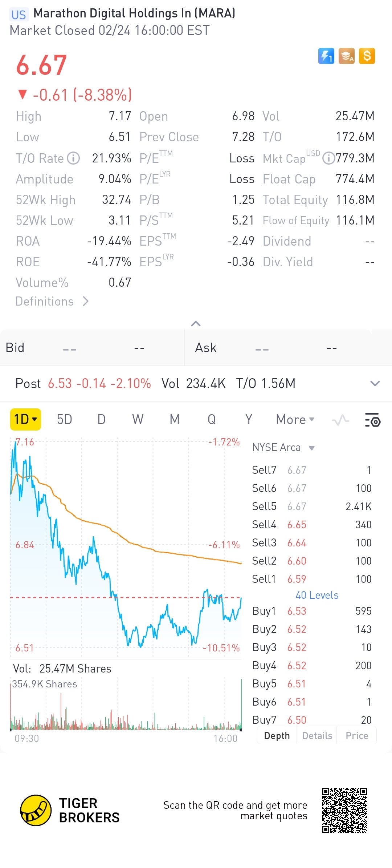
Task: Switch to the 5D chart tab
Action: 65,420
